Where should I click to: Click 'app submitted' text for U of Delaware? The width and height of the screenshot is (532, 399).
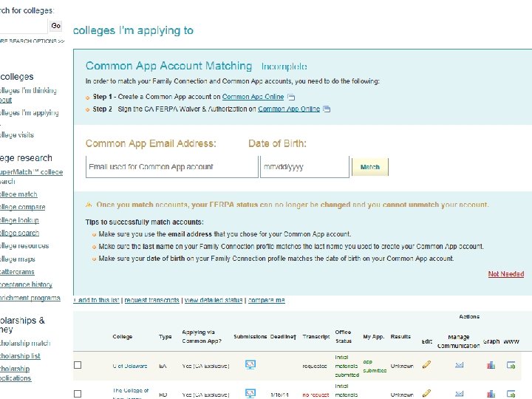pyautogui.click(x=375, y=366)
